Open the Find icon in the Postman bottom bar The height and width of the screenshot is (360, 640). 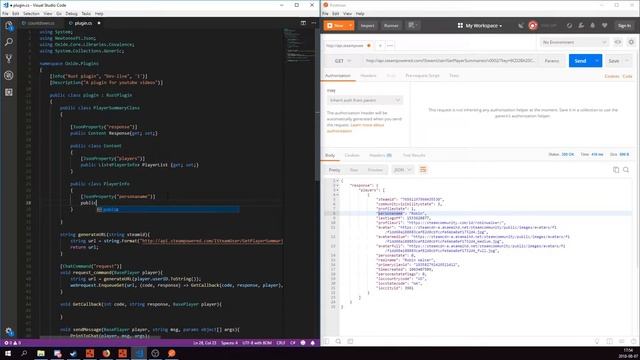pos(338,341)
